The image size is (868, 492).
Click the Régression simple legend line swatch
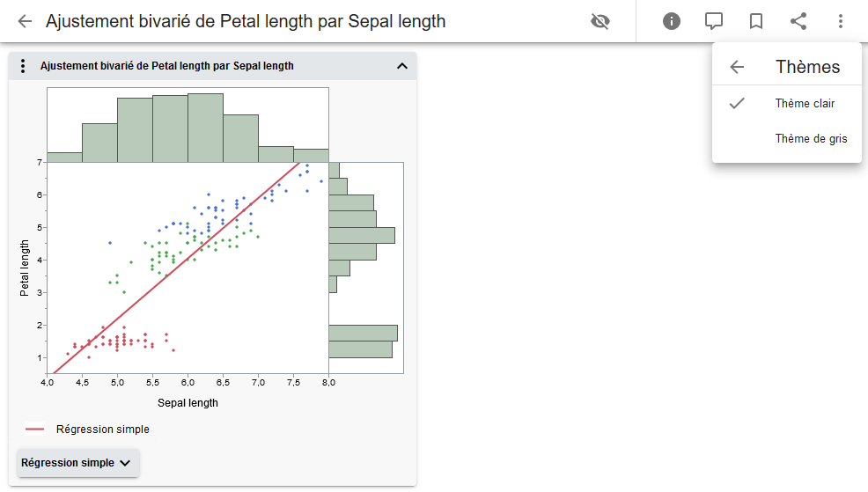[x=35, y=430]
